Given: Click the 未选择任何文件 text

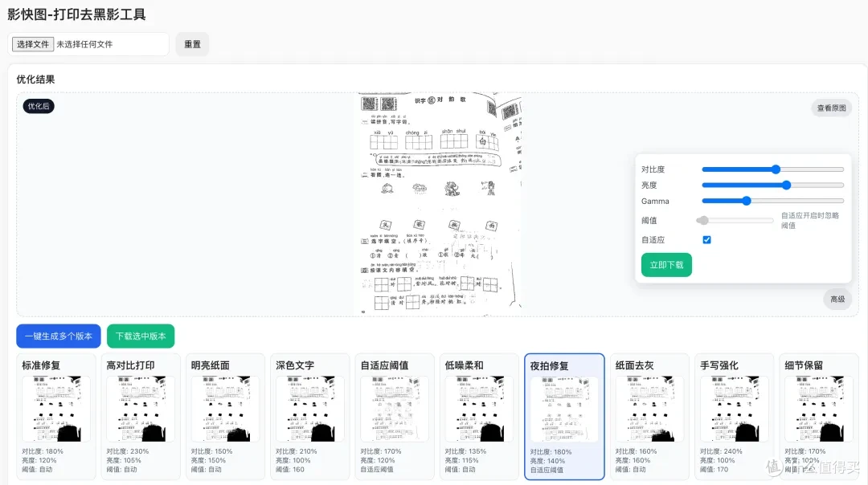Looking at the screenshot, I should (84, 44).
